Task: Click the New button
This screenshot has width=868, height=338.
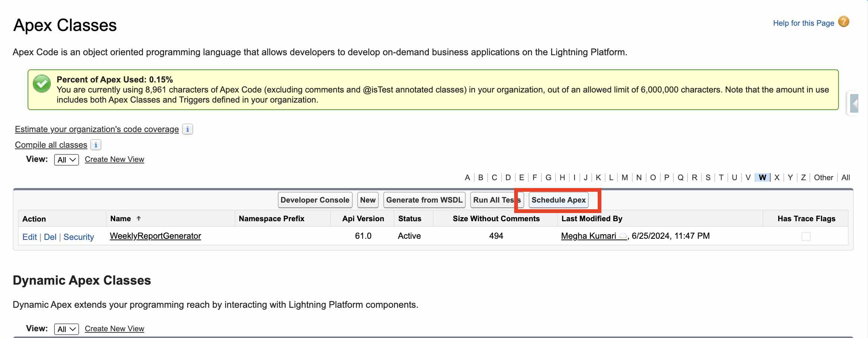Action: tap(368, 200)
